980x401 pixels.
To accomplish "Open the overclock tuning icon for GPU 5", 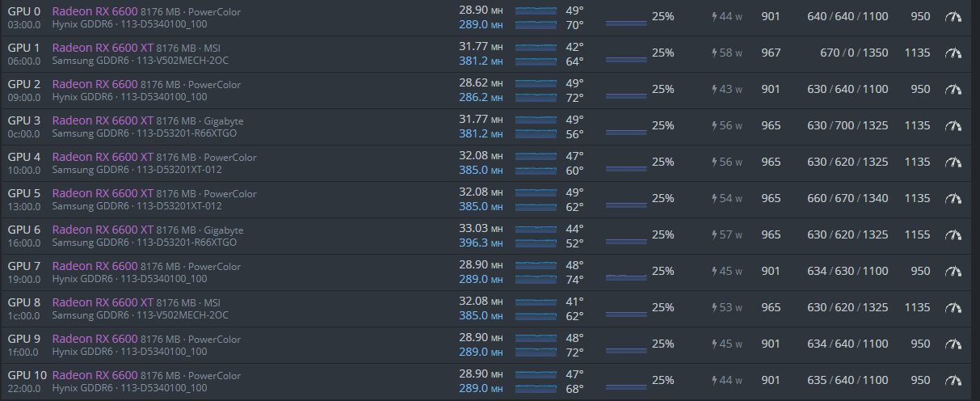I will 953,198.
